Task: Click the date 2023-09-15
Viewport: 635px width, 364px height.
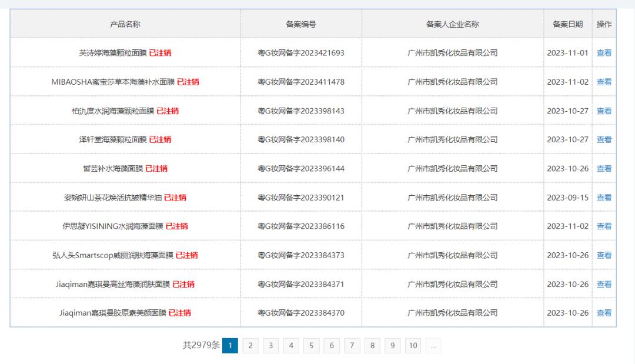Action: [568, 198]
